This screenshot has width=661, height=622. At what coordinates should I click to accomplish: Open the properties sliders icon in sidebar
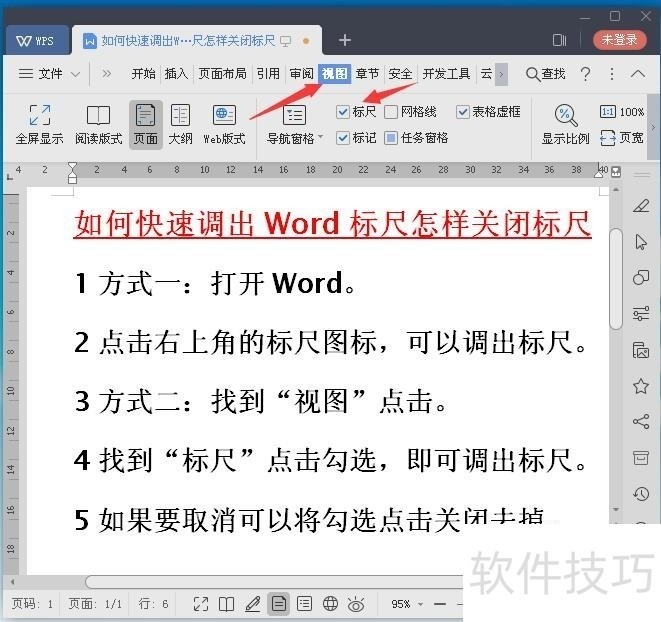click(641, 313)
